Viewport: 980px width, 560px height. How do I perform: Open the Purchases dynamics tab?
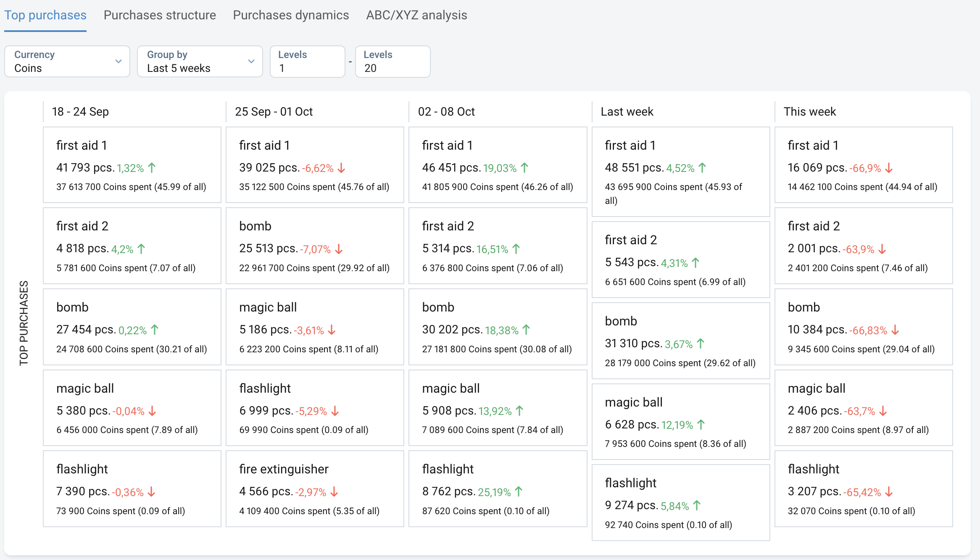click(x=291, y=15)
